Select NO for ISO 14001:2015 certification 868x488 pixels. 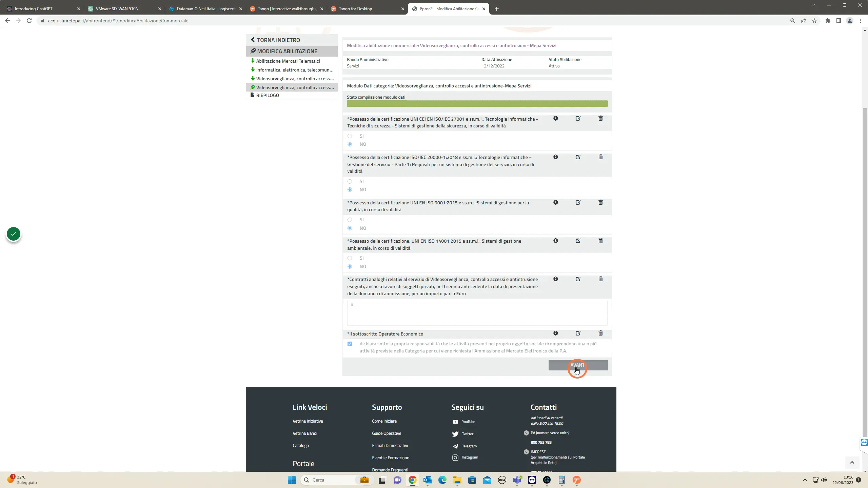[350, 266]
